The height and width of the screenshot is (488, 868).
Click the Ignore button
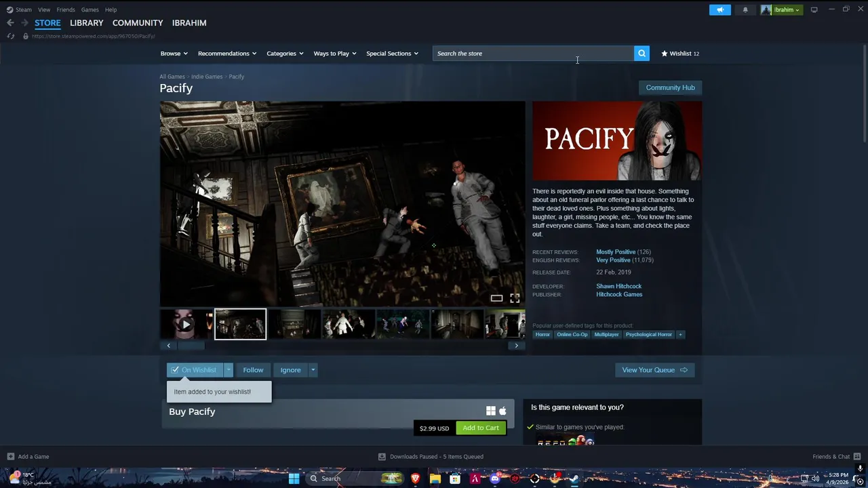[290, 370]
